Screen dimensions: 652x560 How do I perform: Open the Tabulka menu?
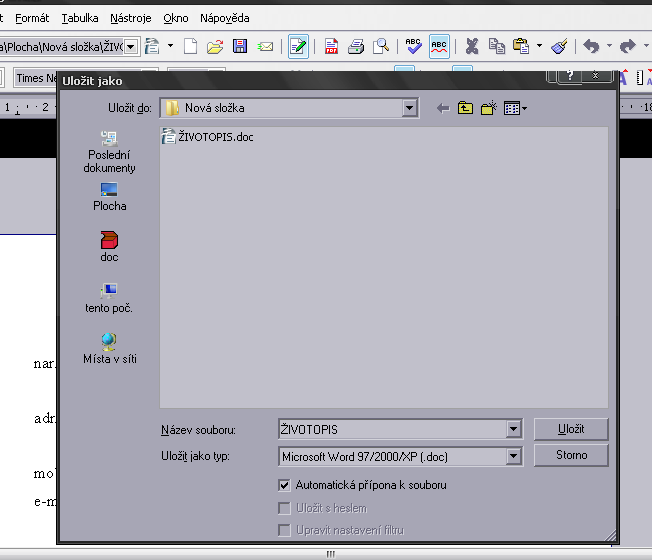click(x=80, y=18)
